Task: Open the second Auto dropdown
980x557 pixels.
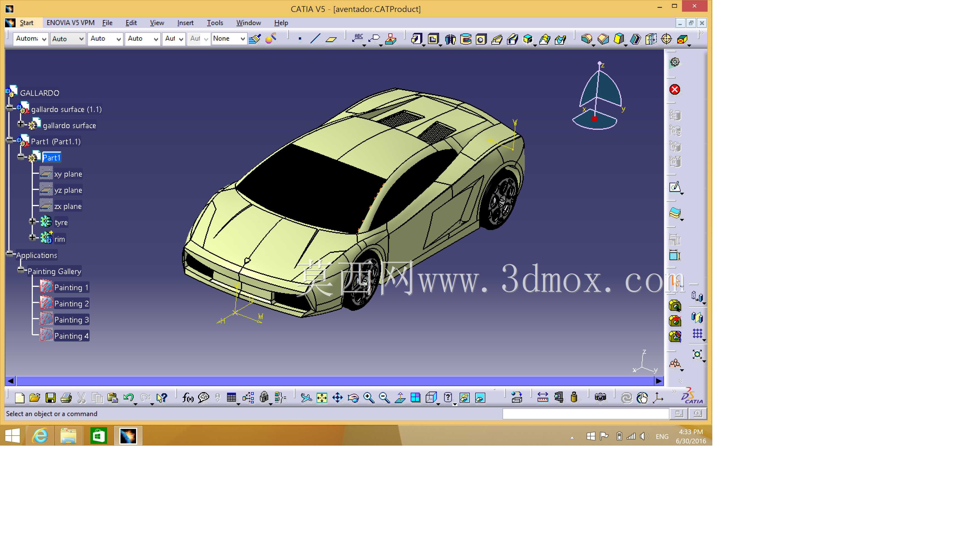Action: pyautogui.click(x=105, y=39)
